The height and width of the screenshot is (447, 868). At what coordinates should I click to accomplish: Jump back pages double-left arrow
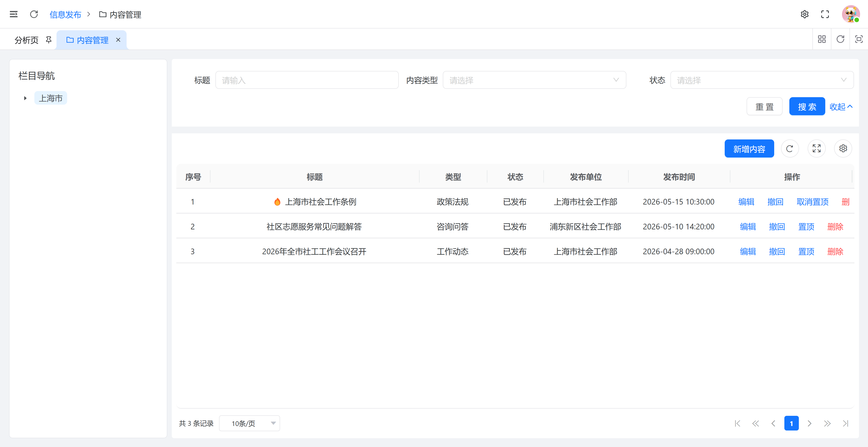pyautogui.click(x=755, y=423)
